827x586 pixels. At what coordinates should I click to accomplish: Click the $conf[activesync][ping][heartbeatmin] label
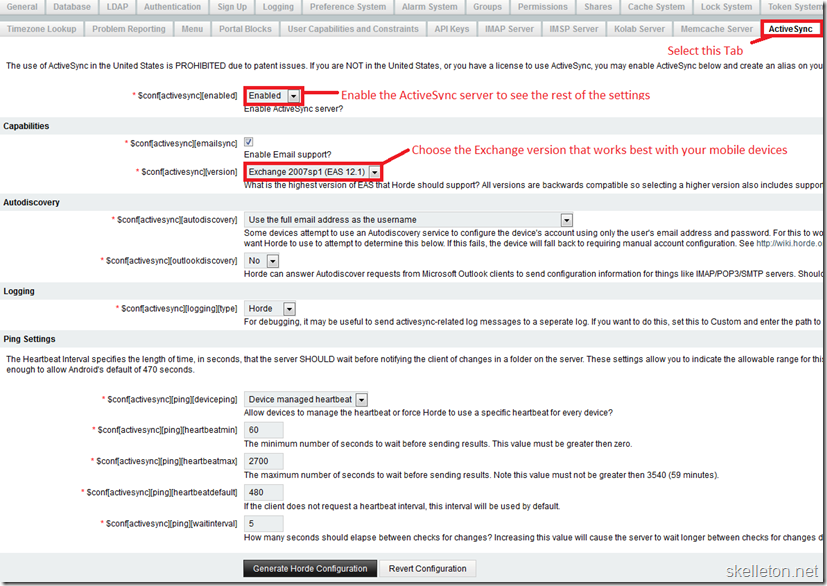pos(168,430)
